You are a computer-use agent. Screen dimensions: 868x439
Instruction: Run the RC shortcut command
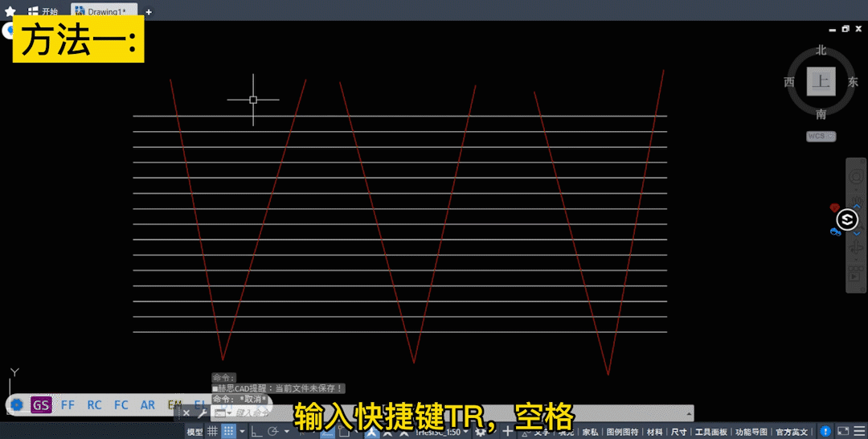point(94,404)
